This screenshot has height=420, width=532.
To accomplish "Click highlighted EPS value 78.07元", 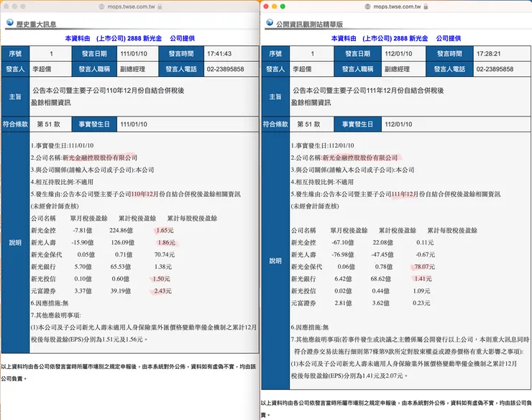I will click(424, 267).
